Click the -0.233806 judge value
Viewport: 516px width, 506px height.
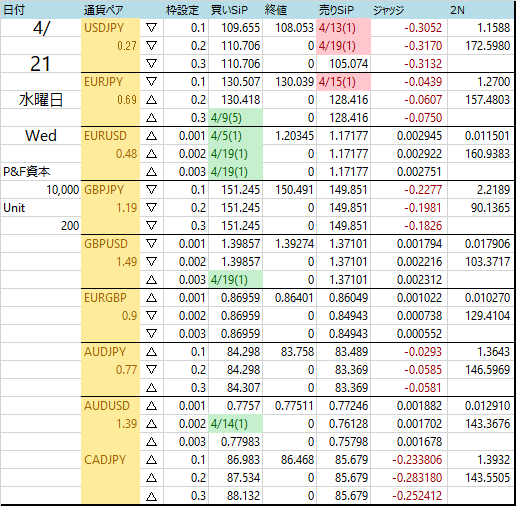(x=417, y=460)
